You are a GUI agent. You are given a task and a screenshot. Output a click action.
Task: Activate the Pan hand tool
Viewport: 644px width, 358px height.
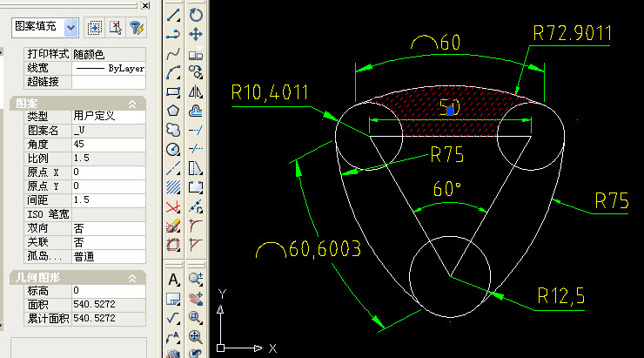click(196, 299)
